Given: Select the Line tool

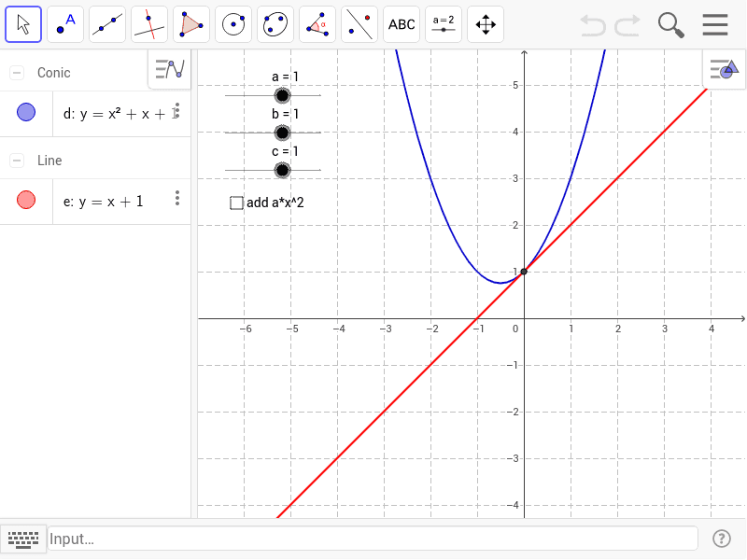Looking at the screenshot, I should pos(106,23).
